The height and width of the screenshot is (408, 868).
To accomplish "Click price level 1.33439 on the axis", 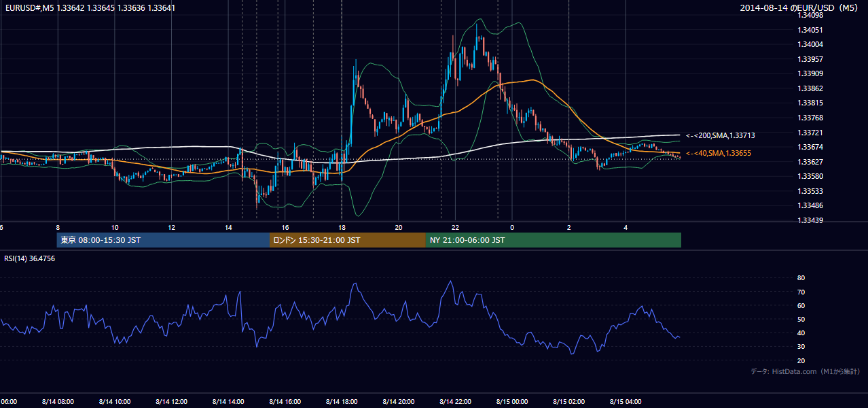I will 810,220.
